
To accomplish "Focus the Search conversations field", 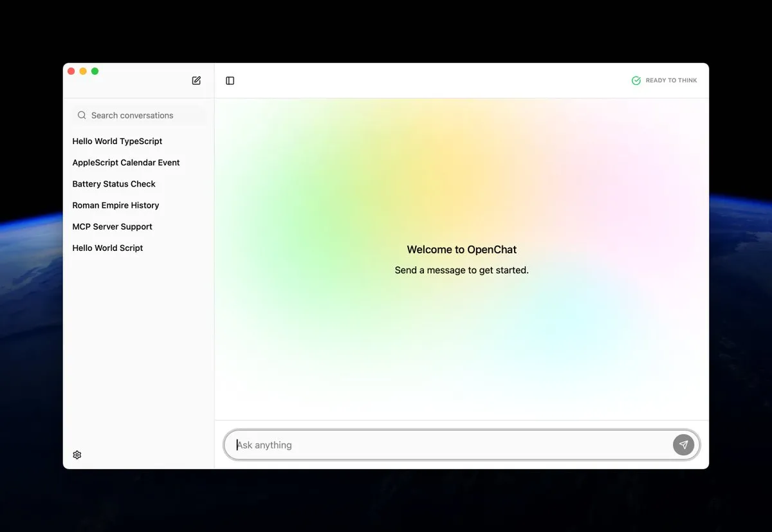I will (138, 115).
